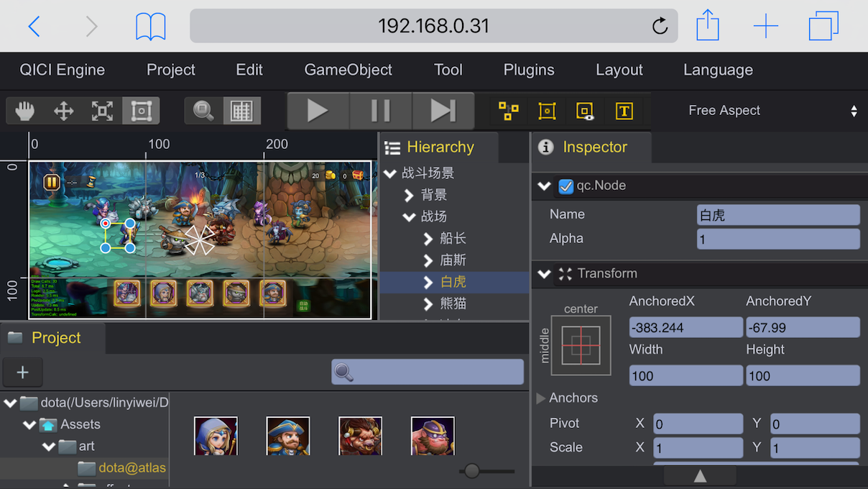868x489 pixels.
Task: Collapse the dota project root folder
Action: [9, 403]
